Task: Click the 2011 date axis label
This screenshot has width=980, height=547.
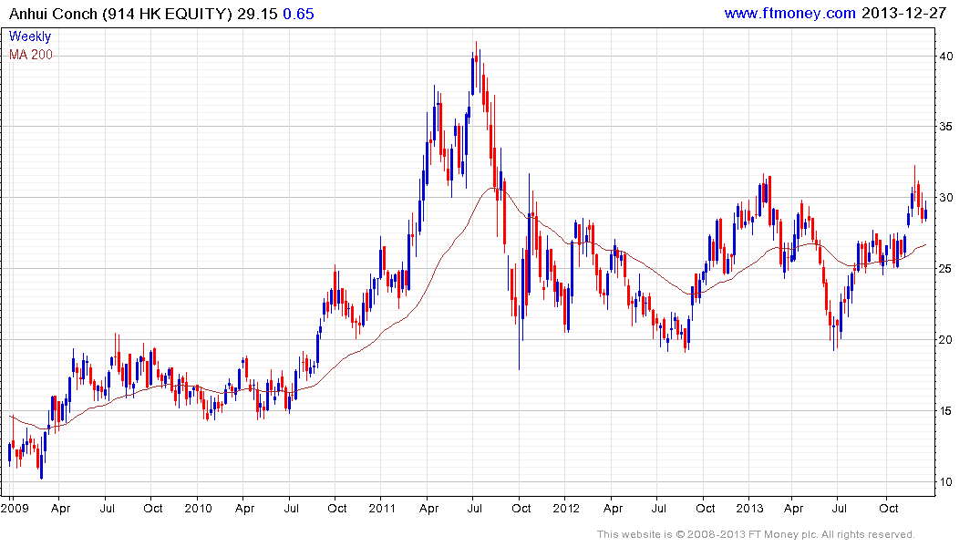Action: click(x=382, y=508)
